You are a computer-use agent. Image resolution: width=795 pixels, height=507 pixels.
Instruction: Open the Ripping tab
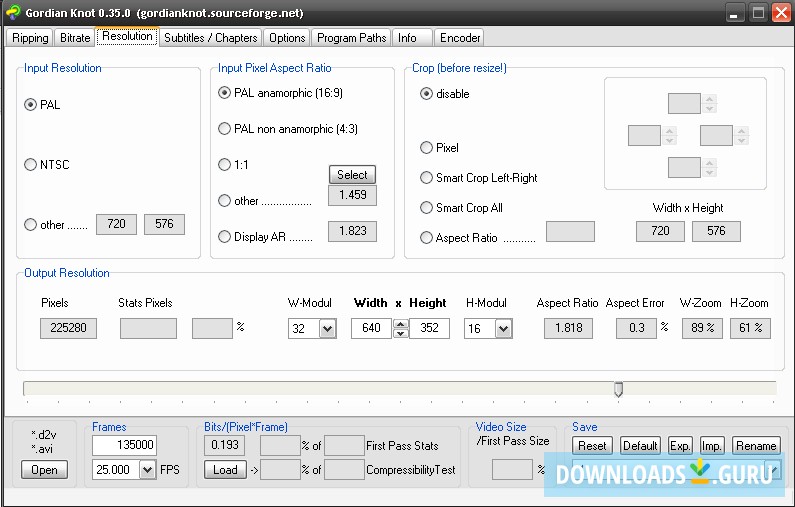tap(30, 38)
